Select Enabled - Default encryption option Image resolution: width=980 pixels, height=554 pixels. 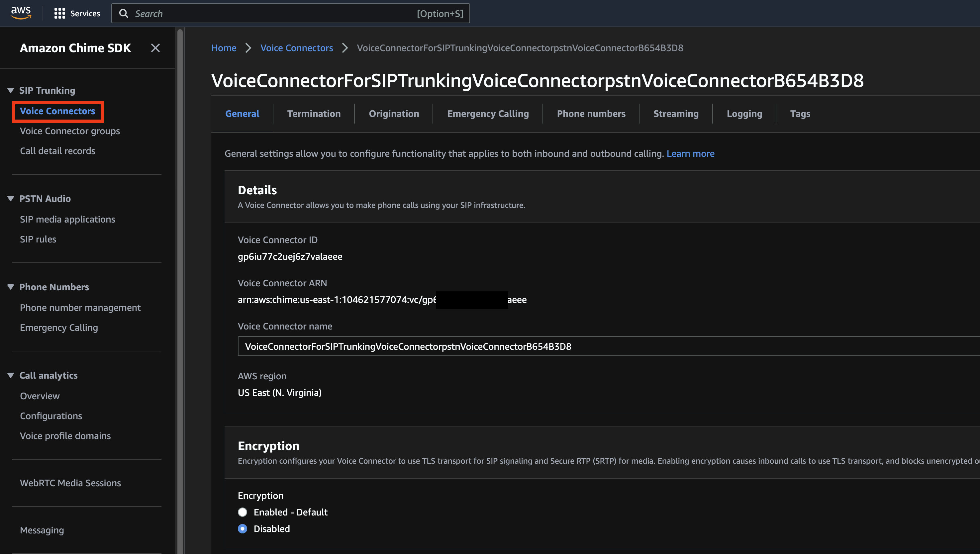tap(243, 512)
